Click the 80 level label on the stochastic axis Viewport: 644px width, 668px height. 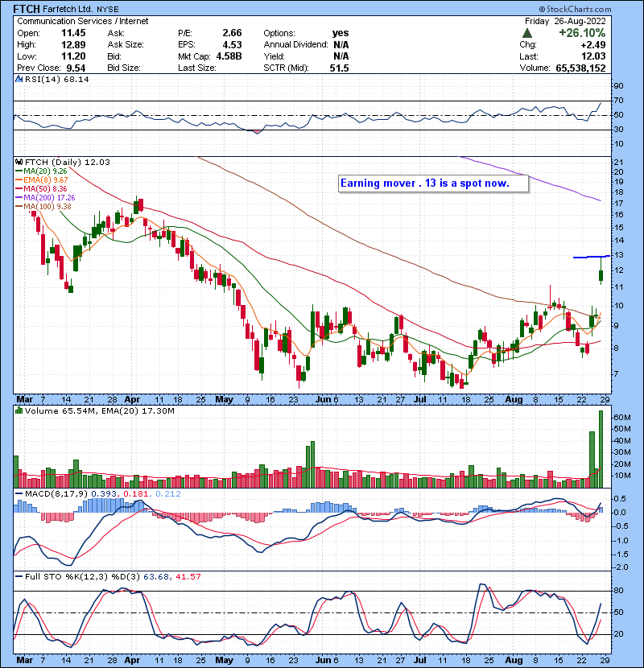pos(618,591)
